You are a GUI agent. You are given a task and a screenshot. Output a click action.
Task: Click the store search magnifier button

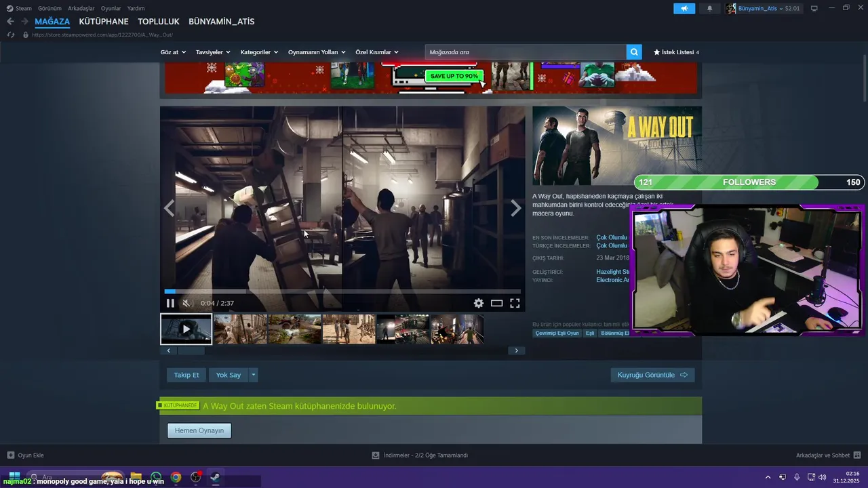634,52
